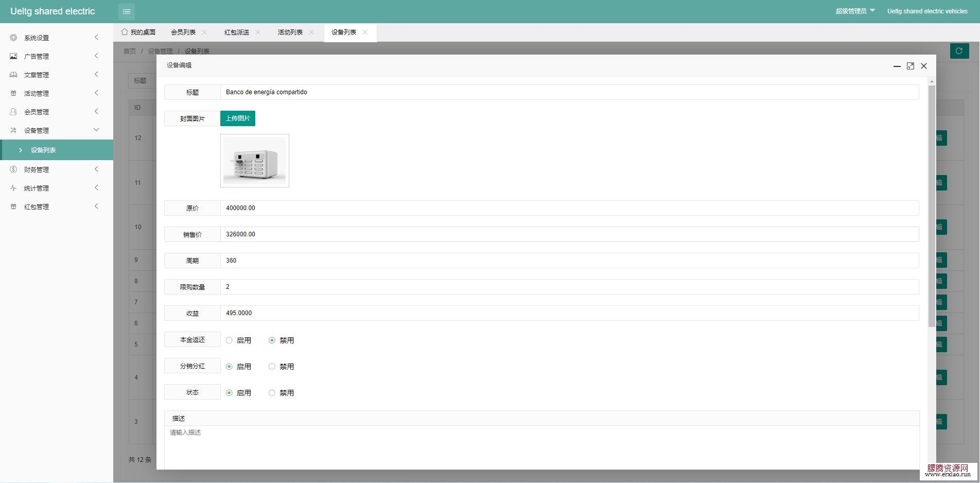Click the 系统设置 gear icon
This screenshot has height=483, width=980.
pos(14,38)
